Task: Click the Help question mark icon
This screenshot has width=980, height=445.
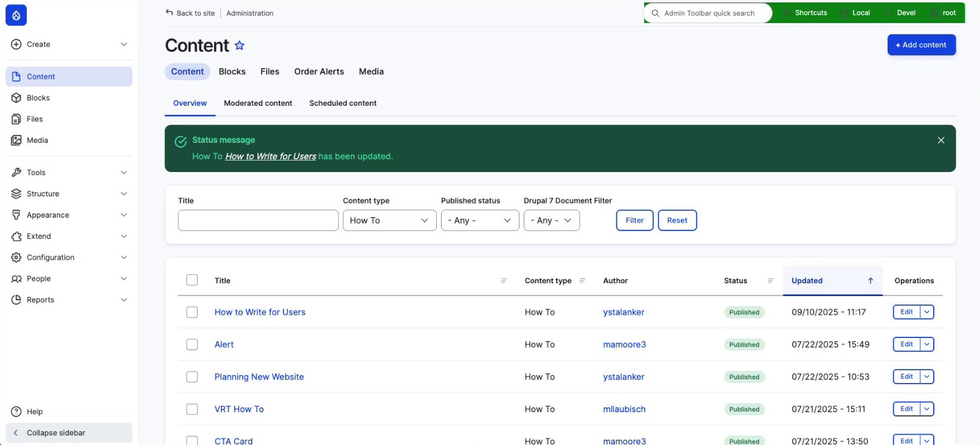Action: [16, 412]
